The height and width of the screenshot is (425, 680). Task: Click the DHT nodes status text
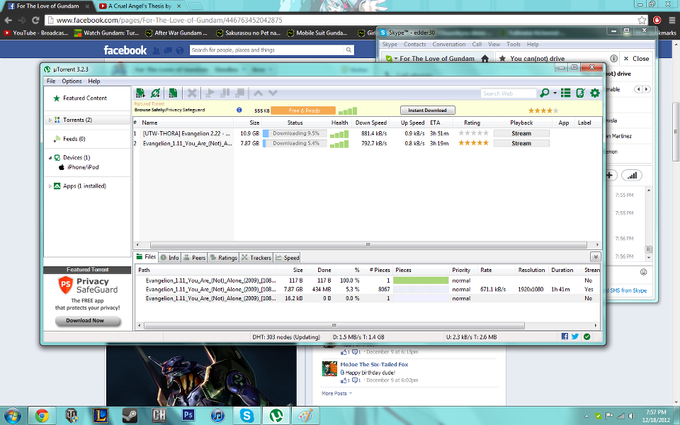tap(286, 337)
